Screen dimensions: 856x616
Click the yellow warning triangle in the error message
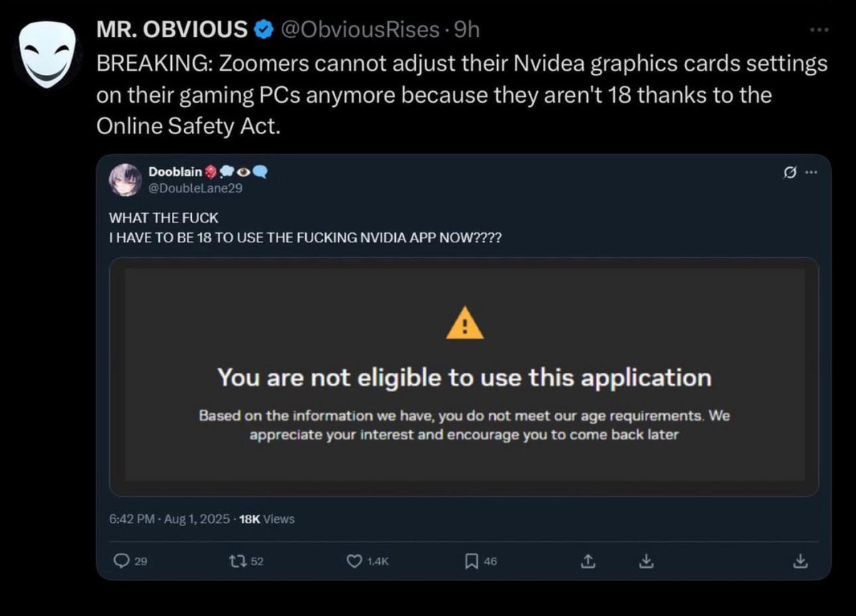coord(464,322)
